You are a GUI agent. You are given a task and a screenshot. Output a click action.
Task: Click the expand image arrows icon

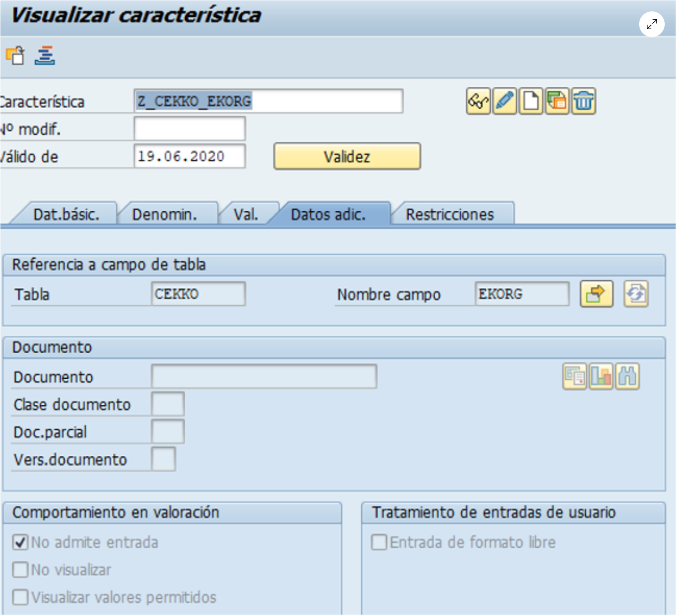coord(651,24)
